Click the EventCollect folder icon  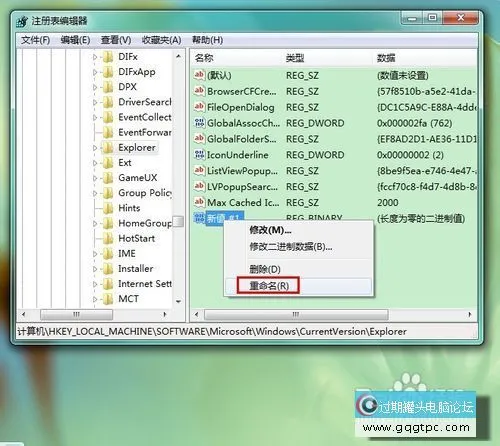(x=108, y=117)
